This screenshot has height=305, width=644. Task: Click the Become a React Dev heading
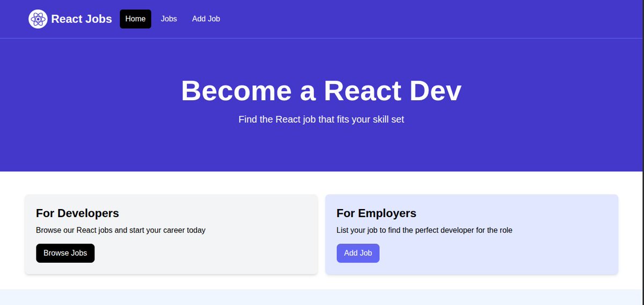point(321,91)
